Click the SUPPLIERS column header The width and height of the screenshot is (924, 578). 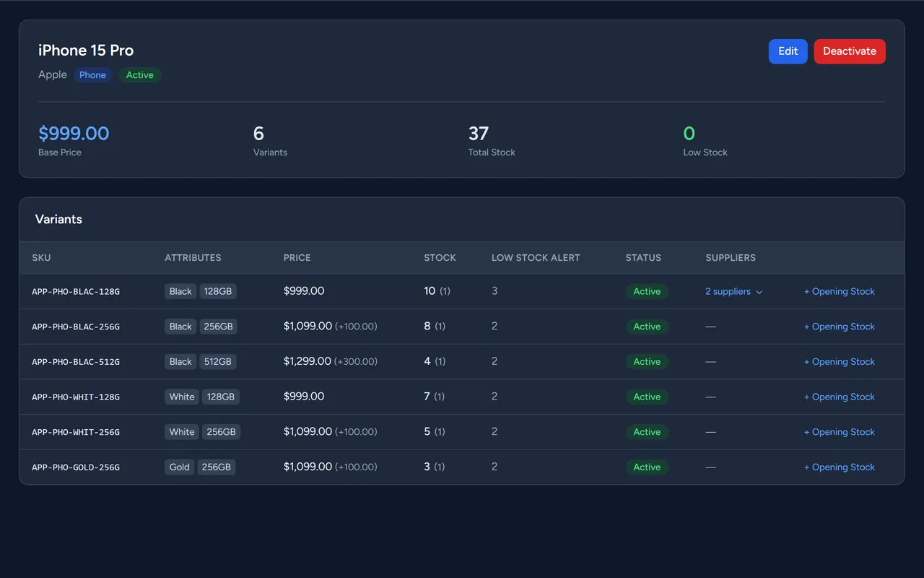coord(731,258)
